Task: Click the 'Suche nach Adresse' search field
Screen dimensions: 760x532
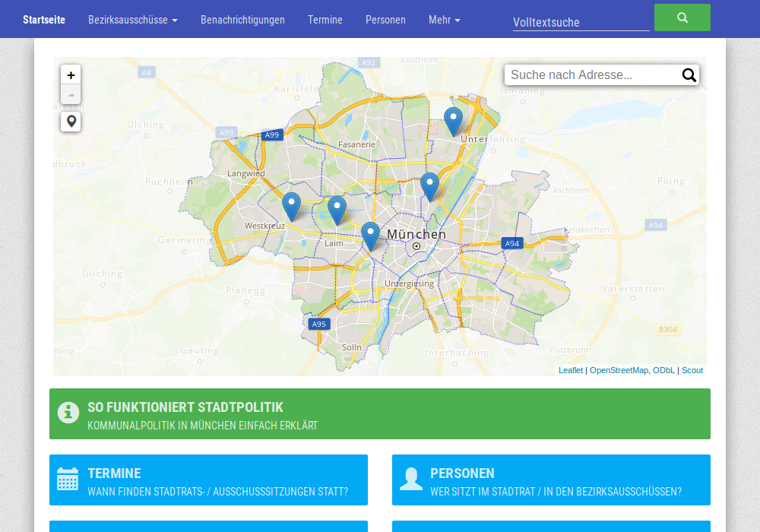Action: point(593,75)
